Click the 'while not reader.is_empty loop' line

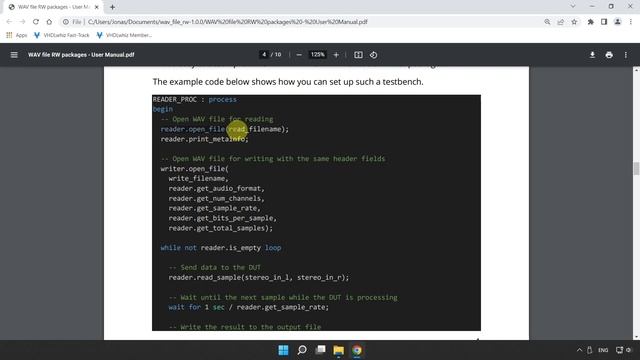(221, 248)
